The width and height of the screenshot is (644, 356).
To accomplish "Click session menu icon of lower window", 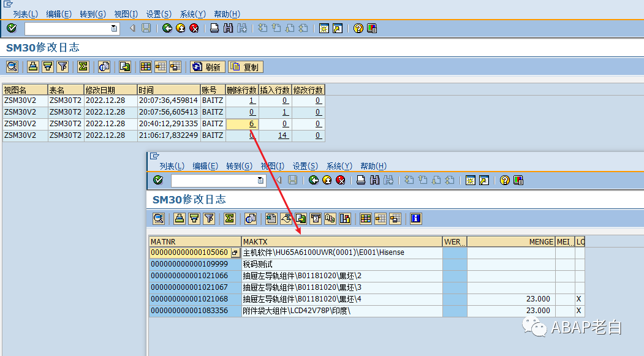I will pyautogui.click(x=154, y=156).
